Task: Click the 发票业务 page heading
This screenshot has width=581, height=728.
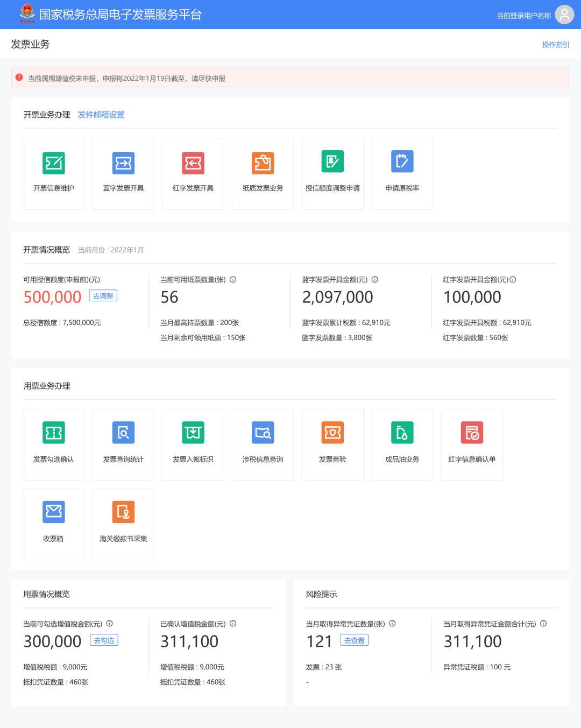Action: (30, 44)
